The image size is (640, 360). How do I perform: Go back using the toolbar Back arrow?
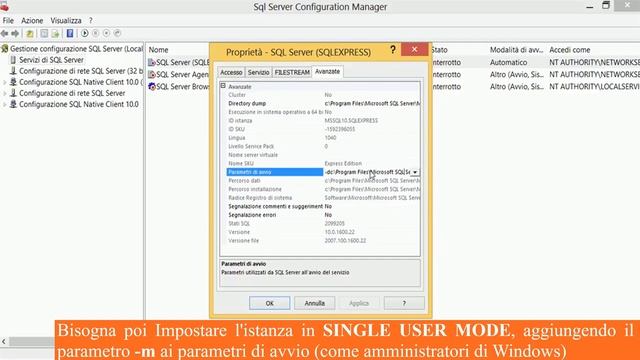point(5,33)
